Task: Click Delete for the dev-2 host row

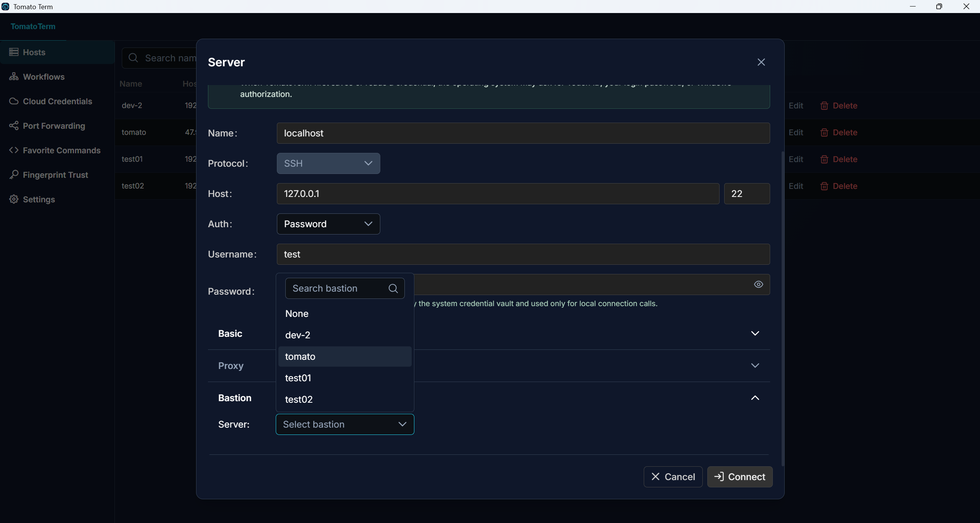Action: 839,105
